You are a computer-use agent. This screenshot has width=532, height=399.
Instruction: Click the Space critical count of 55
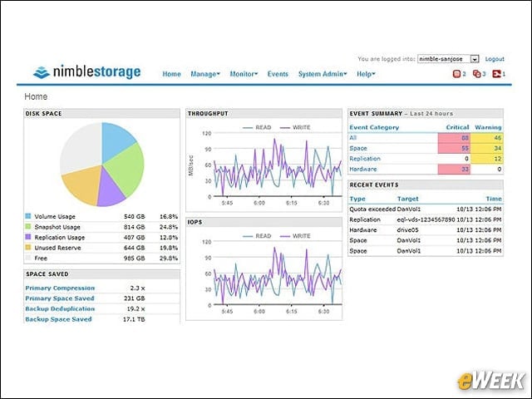(x=454, y=148)
